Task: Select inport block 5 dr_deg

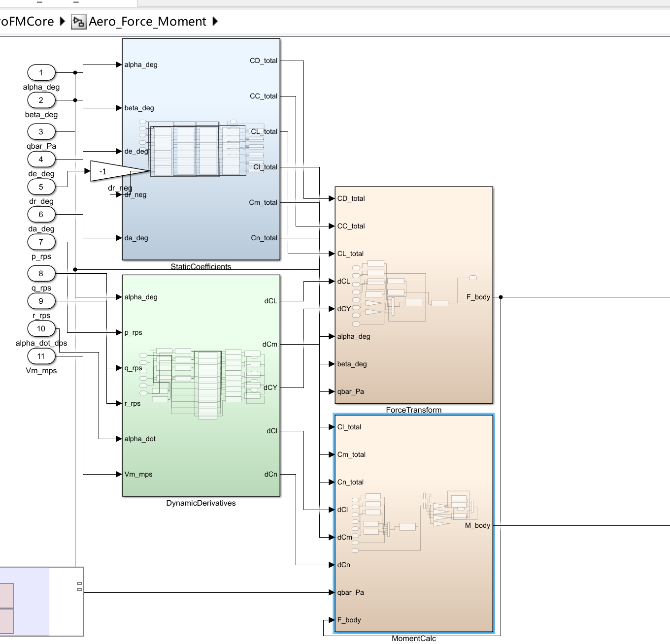Action: click(x=41, y=187)
